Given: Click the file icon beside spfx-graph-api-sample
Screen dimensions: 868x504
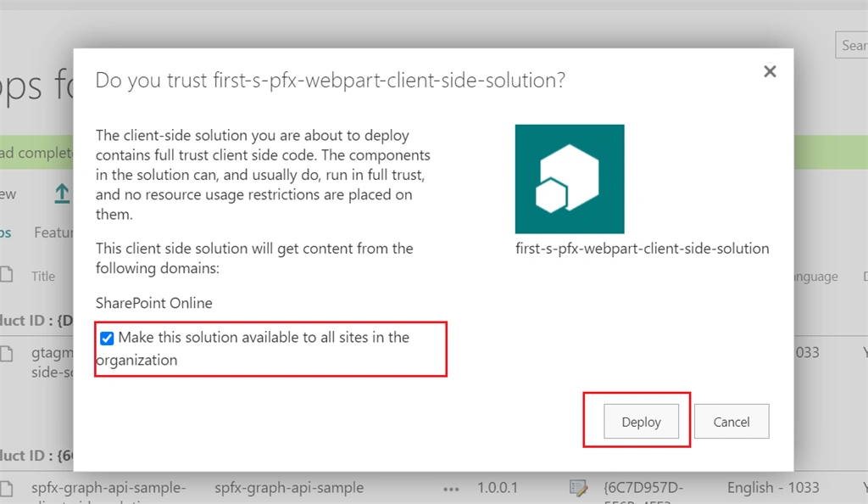Looking at the screenshot, I should 7,489.
